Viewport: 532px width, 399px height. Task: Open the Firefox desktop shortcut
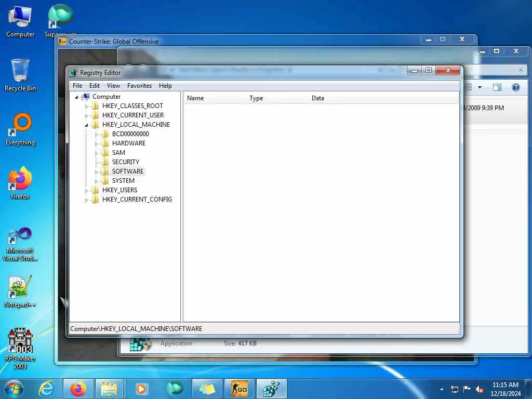pyautogui.click(x=20, y=183)
